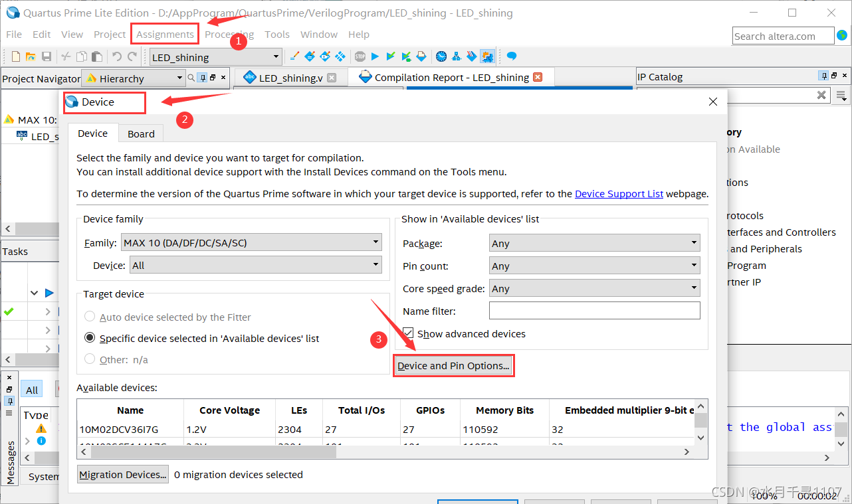Close the Device dialog with X

[713, 102]
